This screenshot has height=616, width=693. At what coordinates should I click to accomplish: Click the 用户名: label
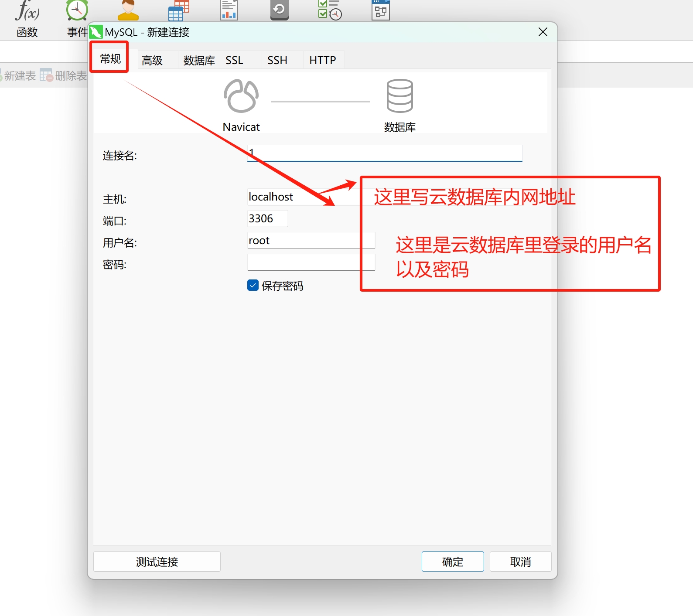pyautogui.click(x=120, y=243)
